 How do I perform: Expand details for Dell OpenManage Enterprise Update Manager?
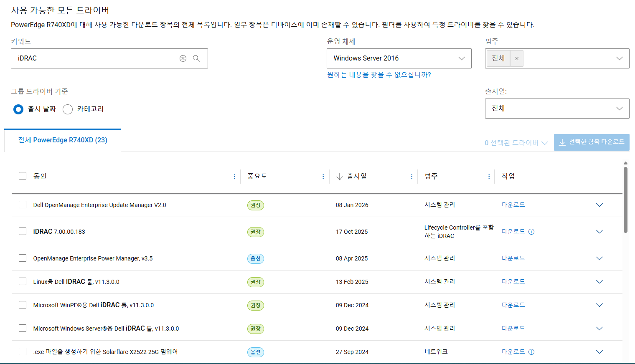599,205
